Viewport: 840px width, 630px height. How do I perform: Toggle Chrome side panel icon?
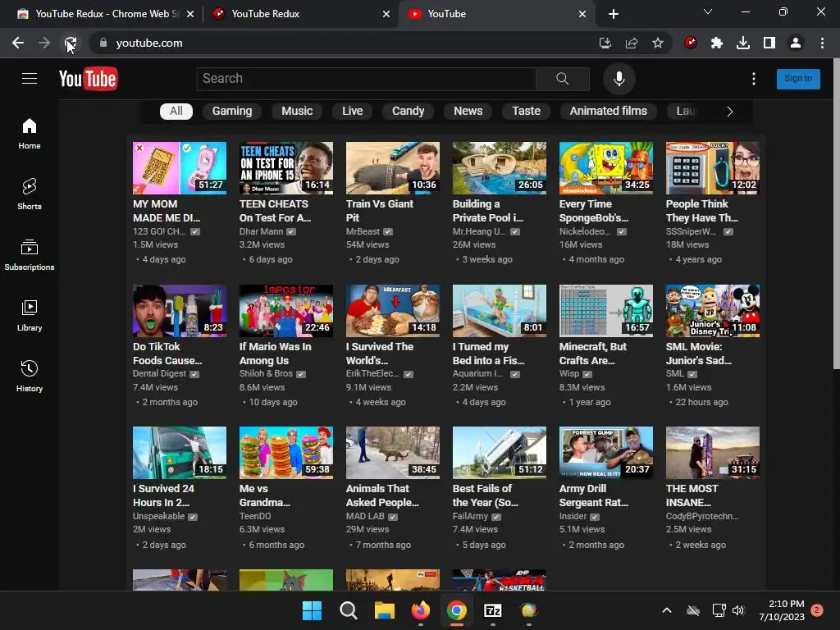click(x=769, y=43)
